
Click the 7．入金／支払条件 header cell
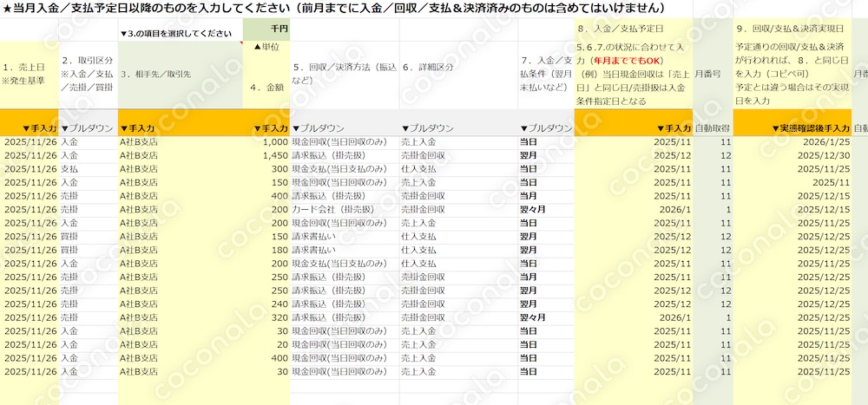pyautogui.click(x=546, y=74)
